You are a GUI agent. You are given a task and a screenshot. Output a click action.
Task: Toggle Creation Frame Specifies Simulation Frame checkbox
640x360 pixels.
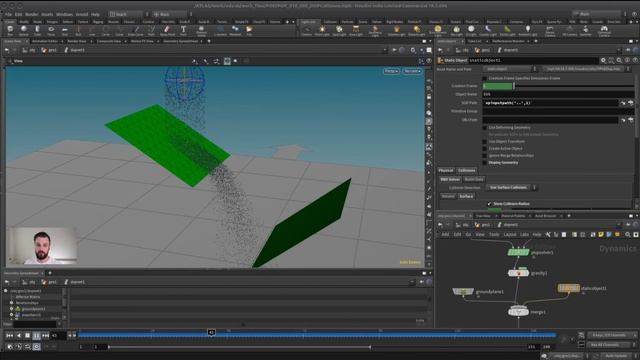(484, 78)
